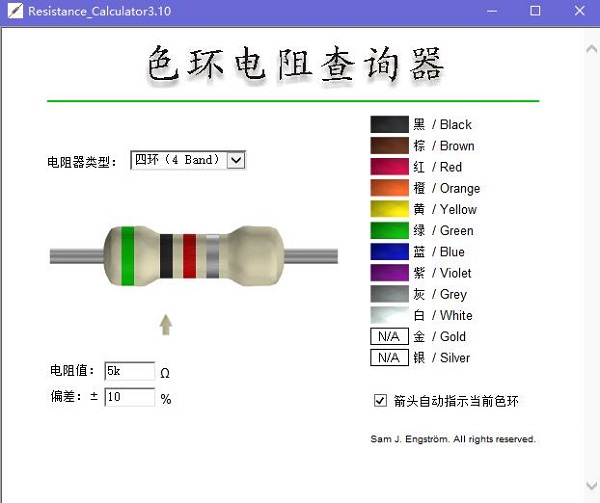The width and height of the screenshot is (600, 503).
Task: Pick the Yellow color swatch
Action: point(389,209)
